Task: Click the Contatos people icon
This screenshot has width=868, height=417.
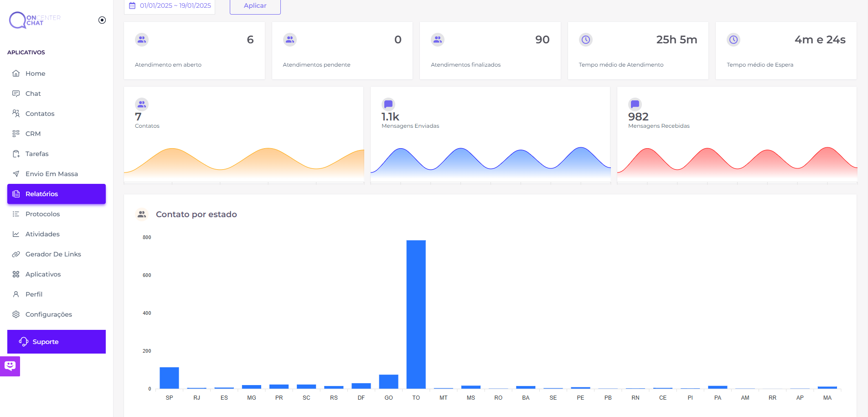Action: tap(16, 114)
